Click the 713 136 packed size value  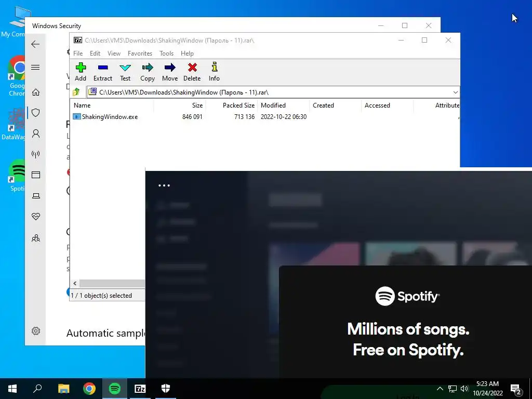244,117
